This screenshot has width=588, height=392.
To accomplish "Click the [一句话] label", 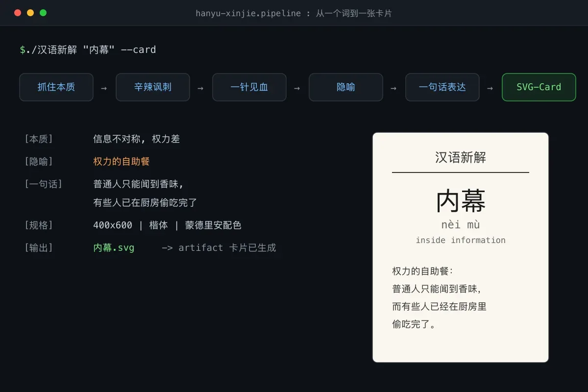I will (x=43, y=184).
